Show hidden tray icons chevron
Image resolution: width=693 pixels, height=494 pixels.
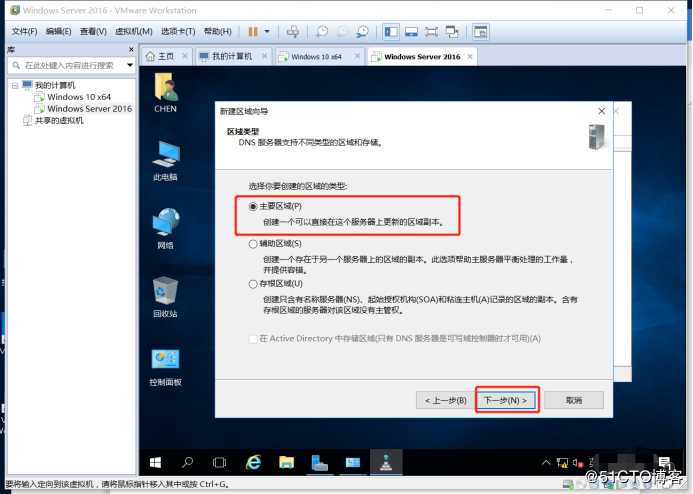(546, 463)
